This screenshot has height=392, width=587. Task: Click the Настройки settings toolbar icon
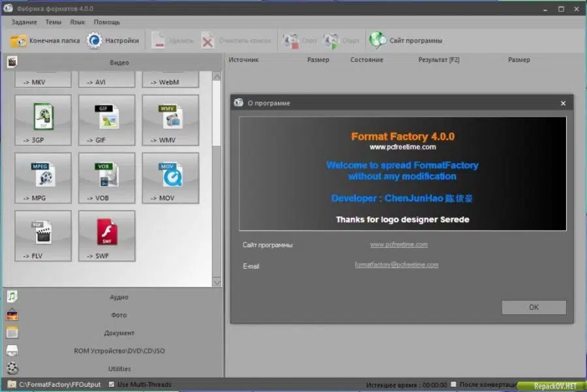[113, 40]
